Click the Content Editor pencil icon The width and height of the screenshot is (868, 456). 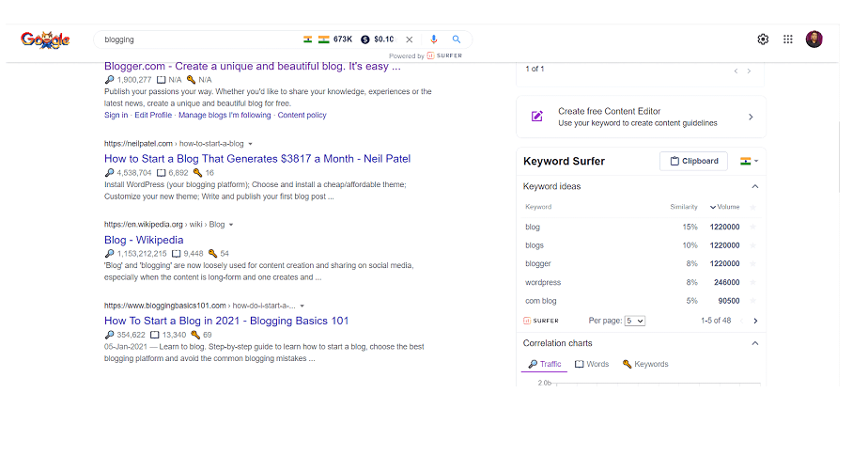point(537,117)
